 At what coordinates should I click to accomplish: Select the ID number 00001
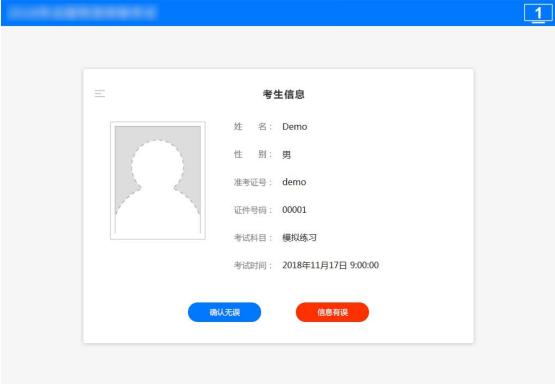click(294, 210)
